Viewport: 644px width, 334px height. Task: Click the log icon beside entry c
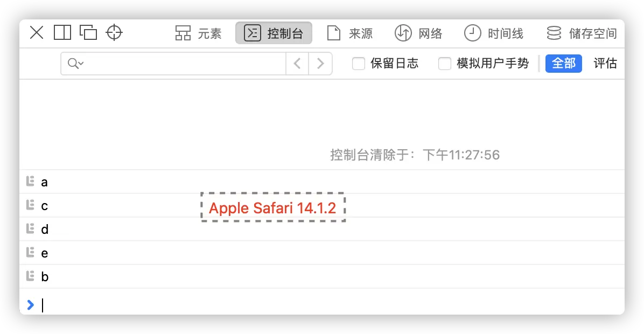tap(30, 205)
